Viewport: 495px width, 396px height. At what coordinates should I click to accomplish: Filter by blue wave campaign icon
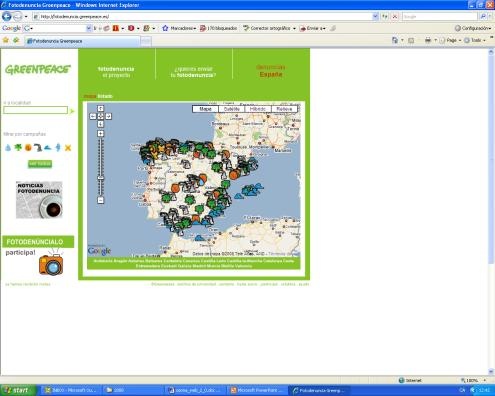[x=48, y=148]
